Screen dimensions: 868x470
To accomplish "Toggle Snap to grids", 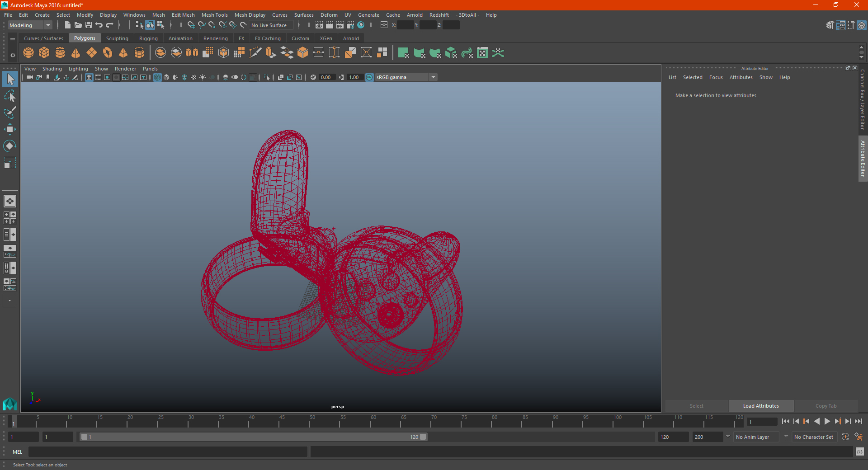I will pyautogui.click(x=191, y=25).
